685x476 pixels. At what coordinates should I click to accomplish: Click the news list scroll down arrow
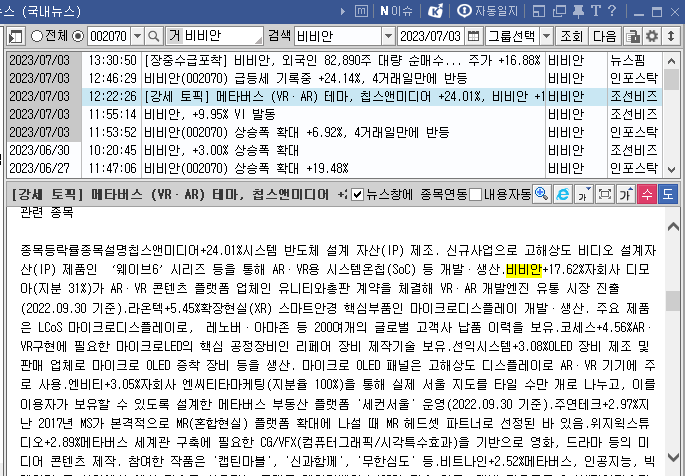click(671, 169)
